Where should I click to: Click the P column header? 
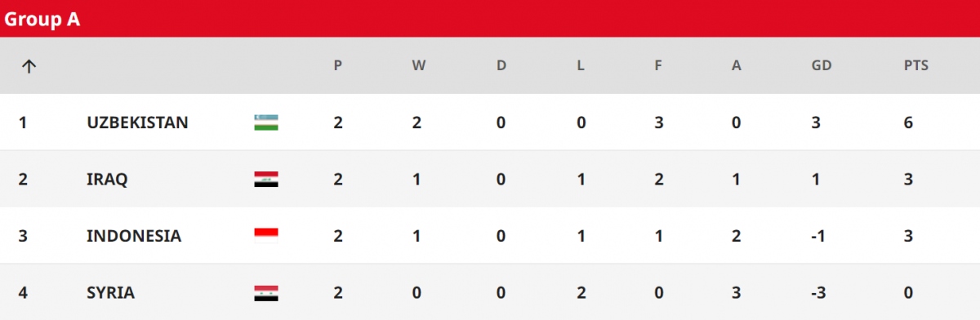[x=338, y=66]
